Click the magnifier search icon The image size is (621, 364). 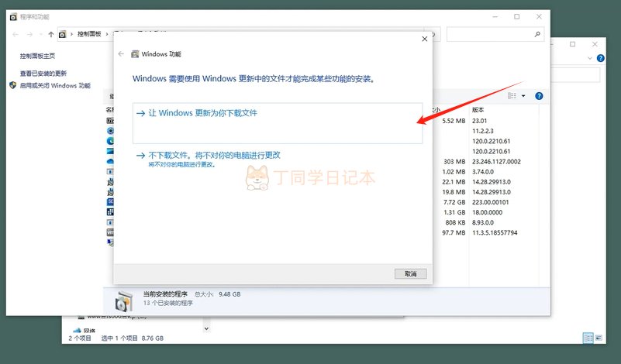tap(537, 34)
